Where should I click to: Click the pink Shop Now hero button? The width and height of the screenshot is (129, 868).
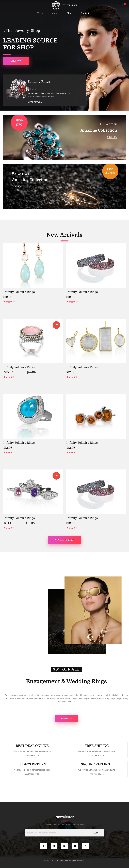click(x=16, y=61)
